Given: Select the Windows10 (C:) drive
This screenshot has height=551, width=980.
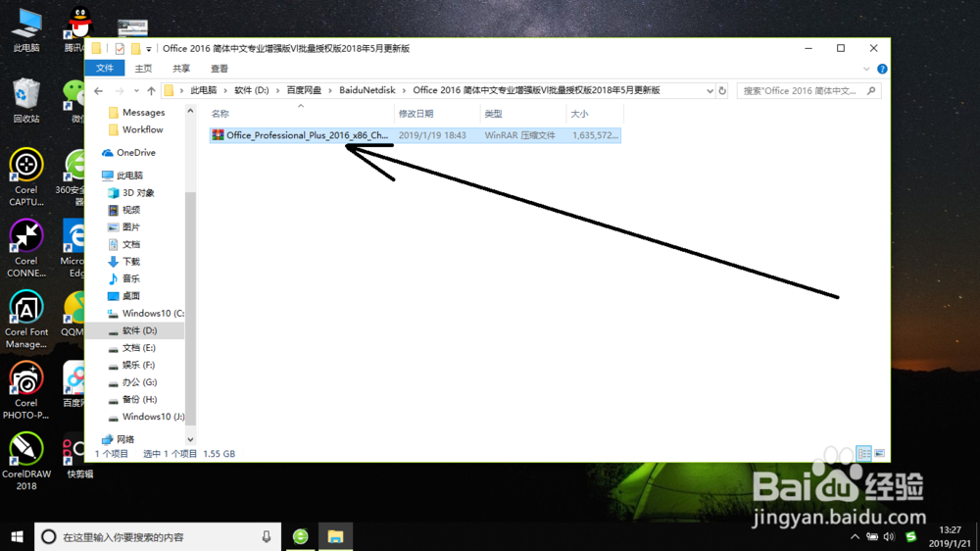Looking at the screenshot, I should tap(146, 314).
